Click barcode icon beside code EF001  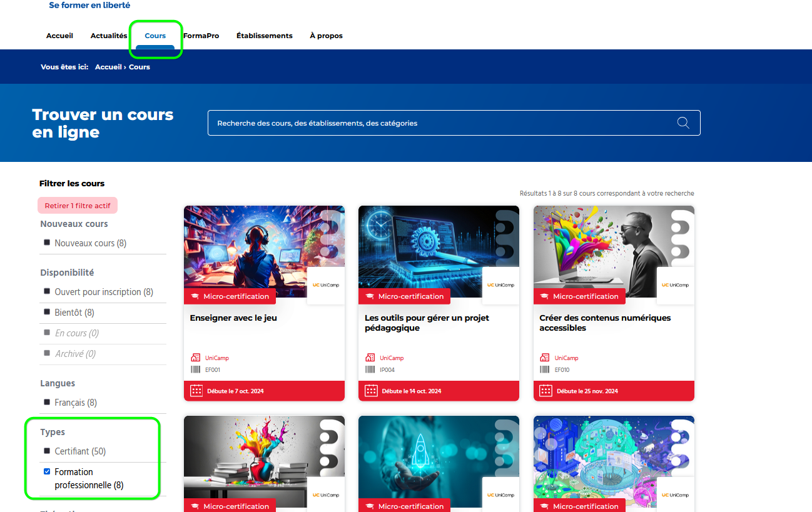tap(195, 369)
